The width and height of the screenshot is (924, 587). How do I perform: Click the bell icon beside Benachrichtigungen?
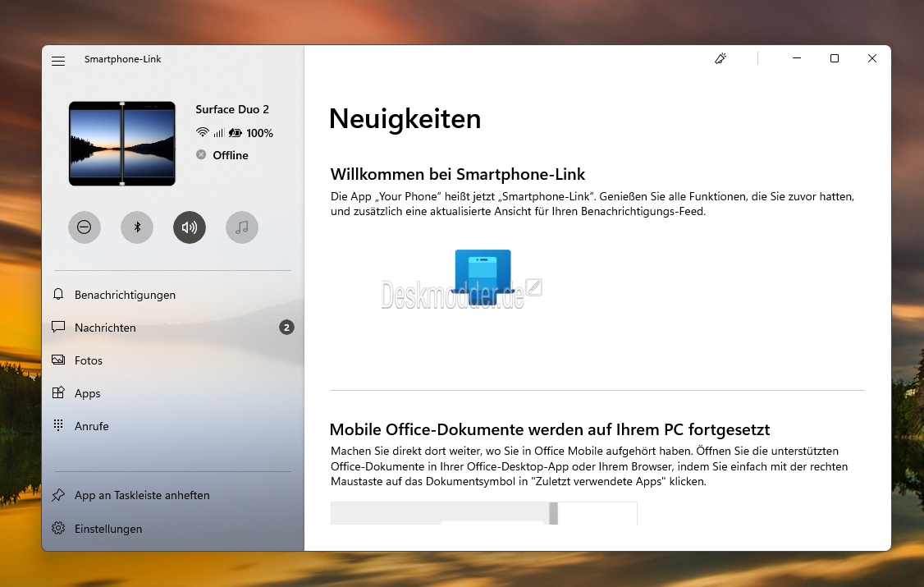click(x=57, y=294)
